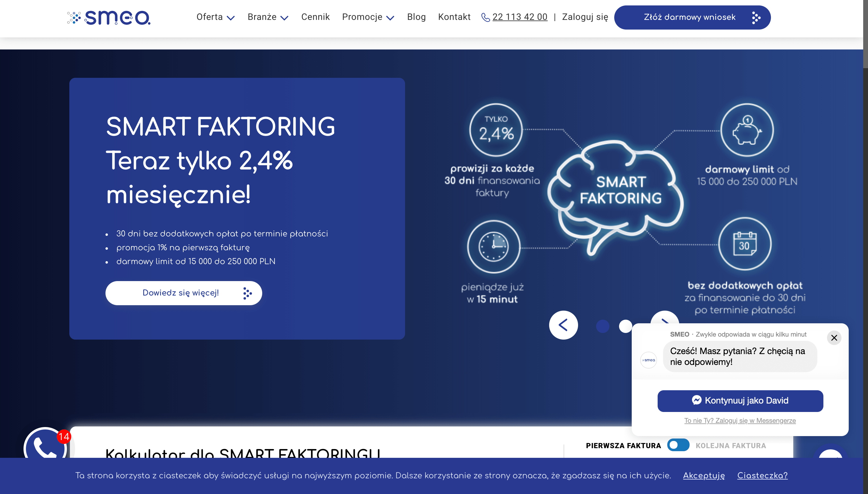Expand the Branże dropdown menu
The image size is (868, 494).
[x=268, y=17]
